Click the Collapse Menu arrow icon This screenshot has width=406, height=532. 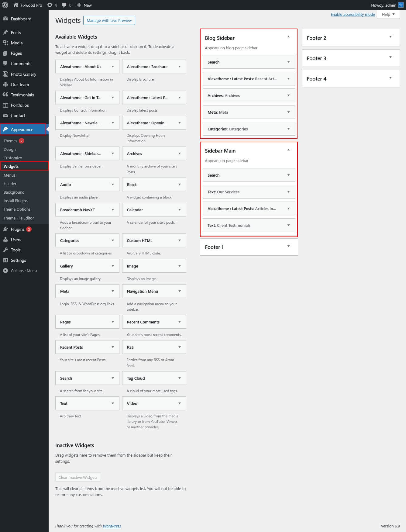5,271
